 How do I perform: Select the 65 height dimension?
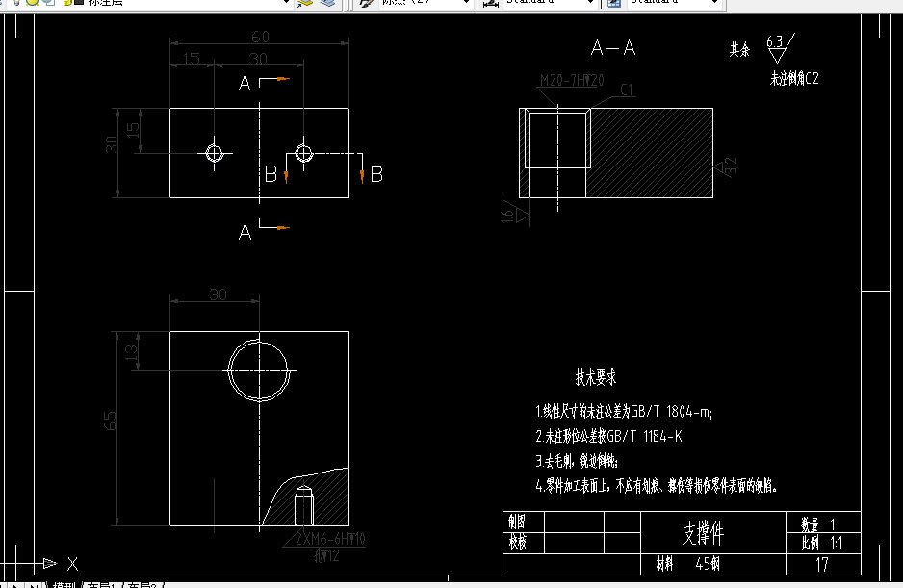[110, 421]
